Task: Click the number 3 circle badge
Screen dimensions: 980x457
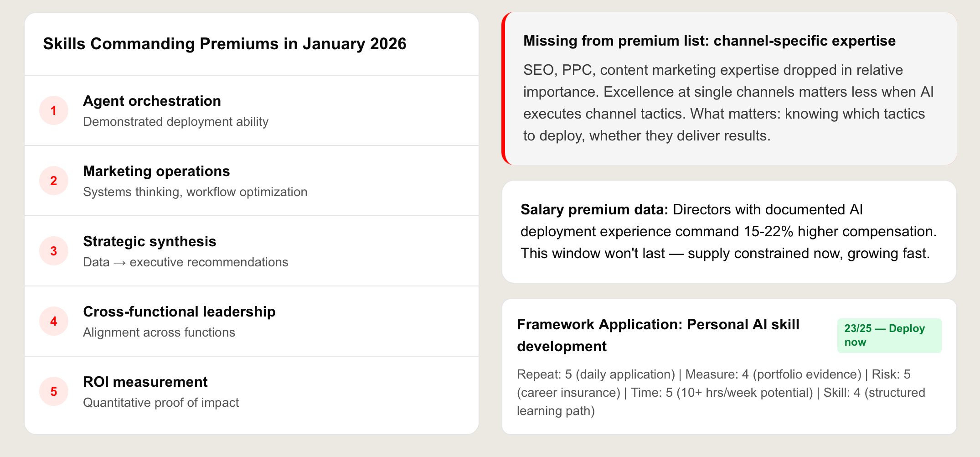Action: [x=54, y=251]
